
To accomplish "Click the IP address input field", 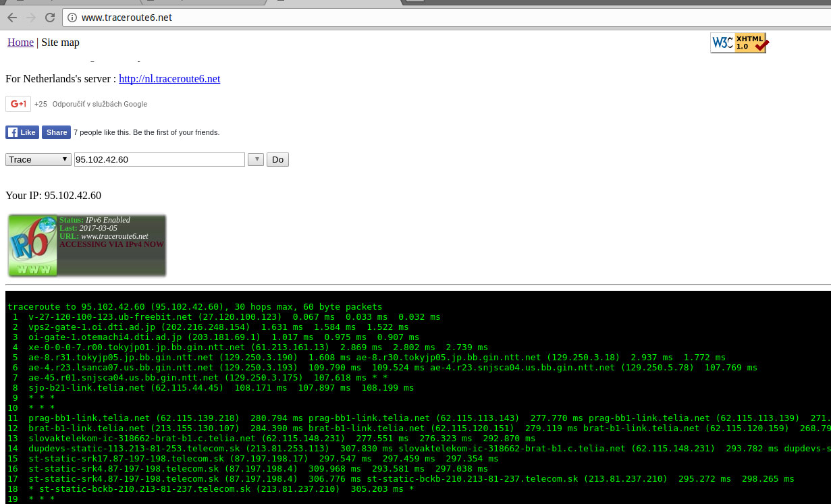I will click(x=159, y=159).
